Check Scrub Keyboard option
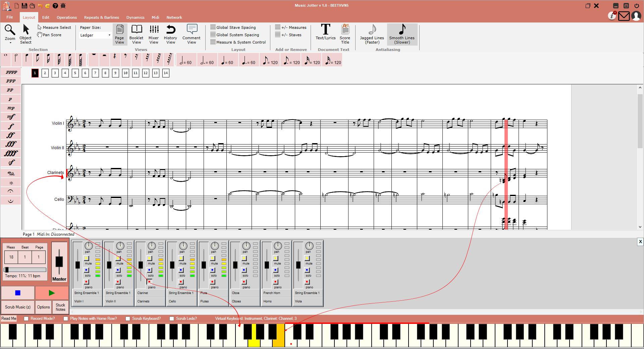Screen dimensions: 644x349 (127, 318)
